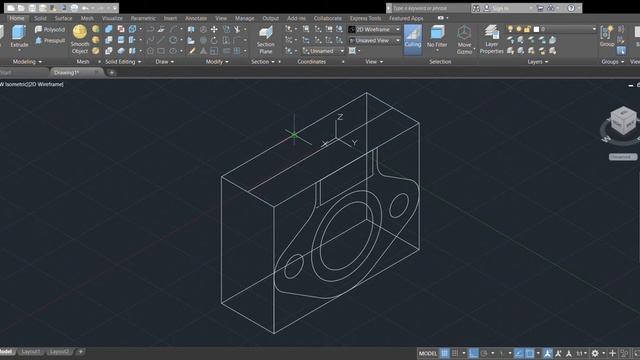The height and width of the screenshot is (360, 640).
Task: Click the Smooth Object mesh tool
Action: point(80,40)
